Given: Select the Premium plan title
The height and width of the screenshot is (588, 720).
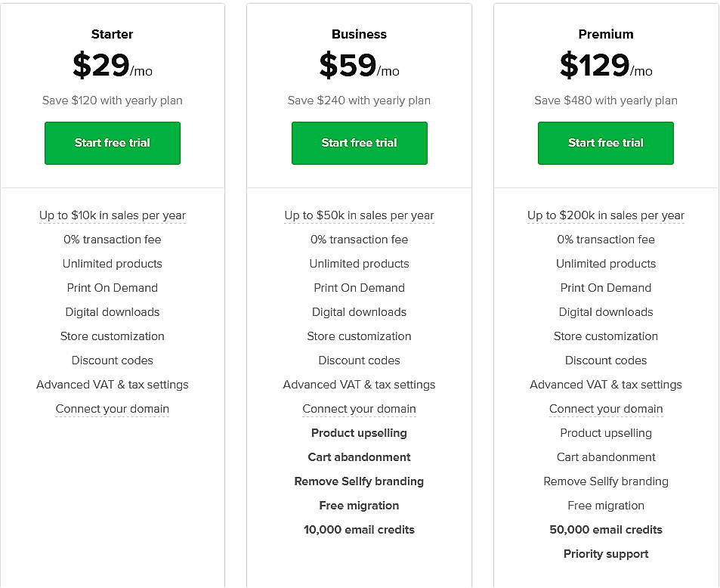Looking at the screenshot, I should point(605,34).
